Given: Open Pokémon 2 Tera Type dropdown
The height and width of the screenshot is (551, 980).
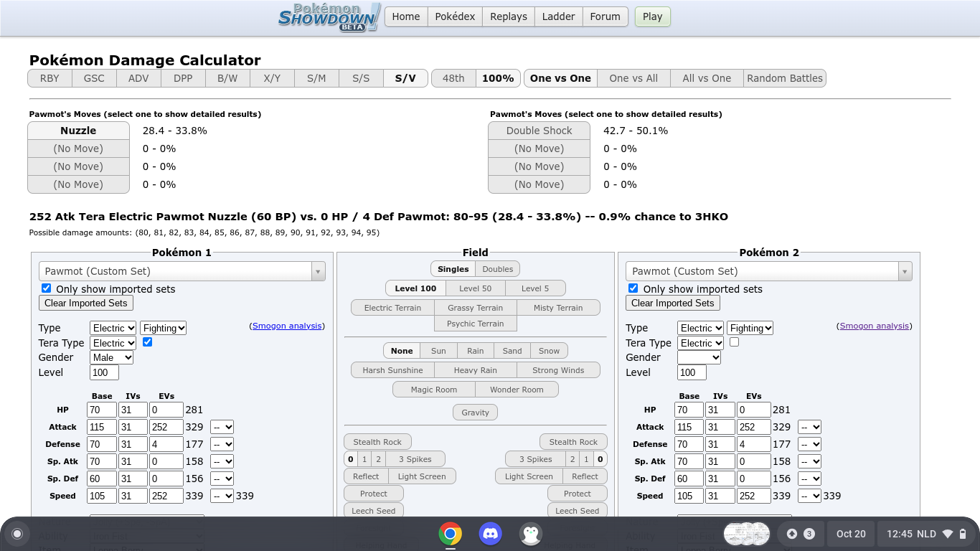Looking at the screenshot, I should click(x=701, y=343).
